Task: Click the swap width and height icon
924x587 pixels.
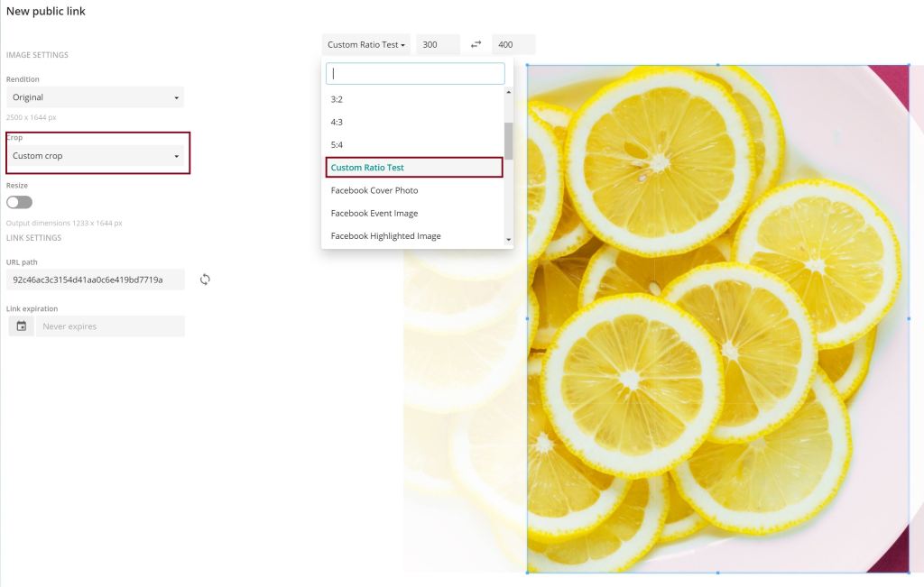Action: pos(476,44)
